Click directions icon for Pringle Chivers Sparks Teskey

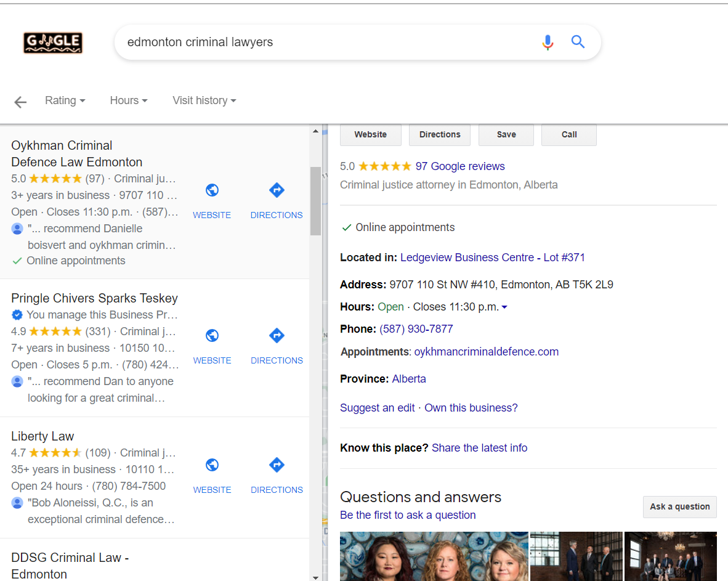pyautogui.click(x=277, y=336)
